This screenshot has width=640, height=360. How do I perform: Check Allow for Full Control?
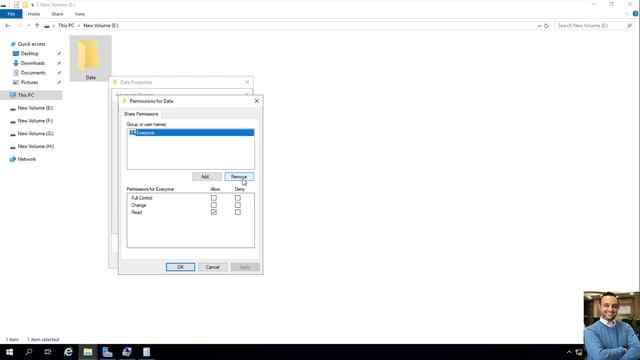pos(213,198)
